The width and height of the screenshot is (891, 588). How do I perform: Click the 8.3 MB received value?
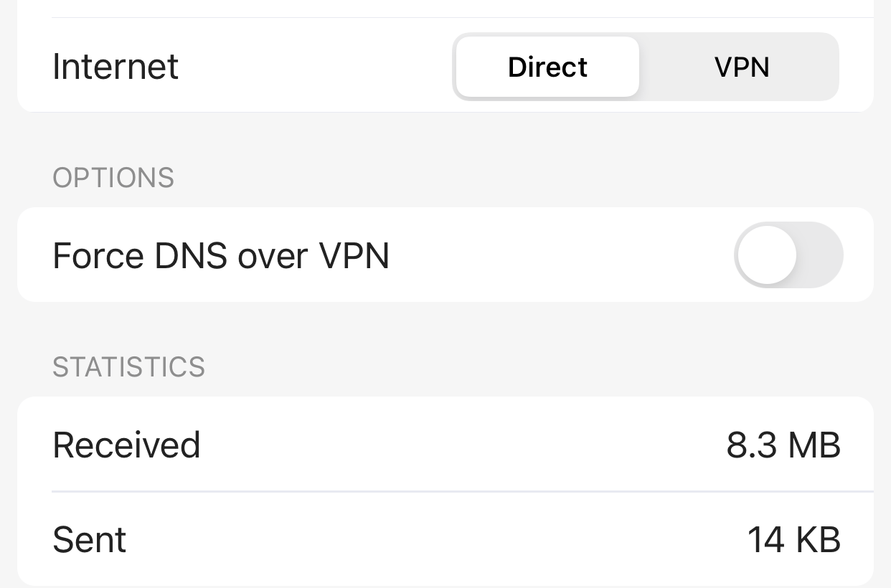(x=783, y=445)
